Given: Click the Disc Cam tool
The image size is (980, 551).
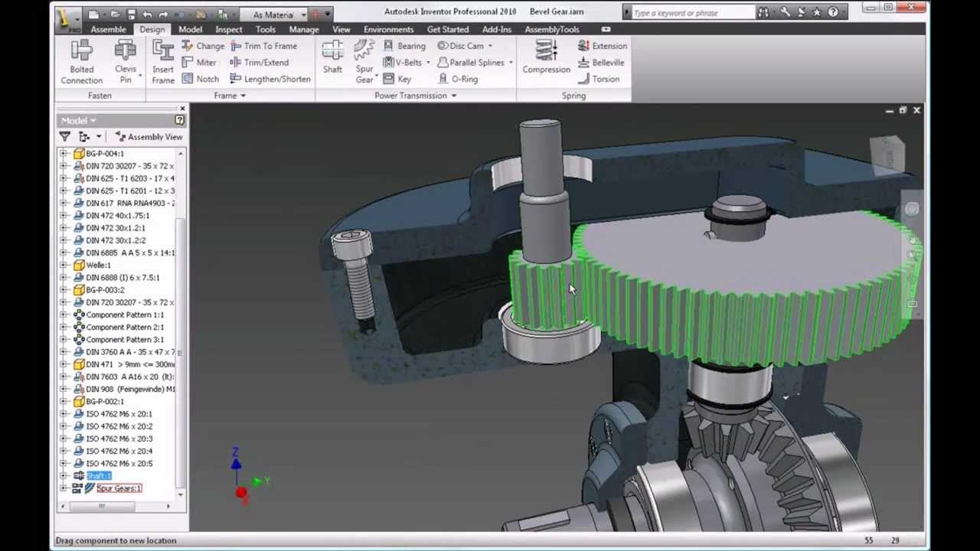Looking at the screenshot, I should [460, 46].
